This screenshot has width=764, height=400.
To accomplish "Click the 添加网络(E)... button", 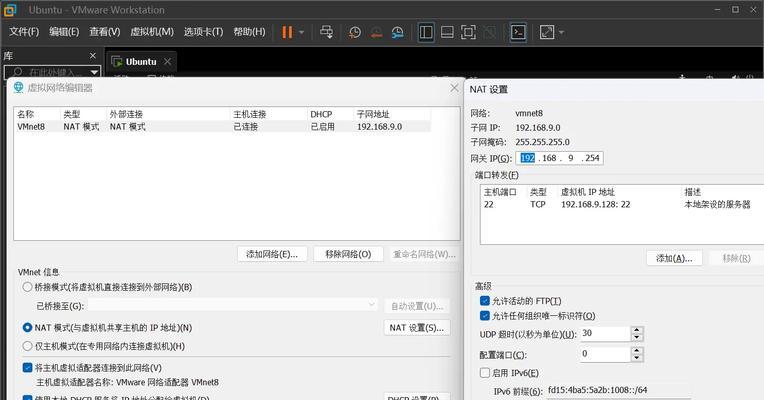I will (272, 254).
